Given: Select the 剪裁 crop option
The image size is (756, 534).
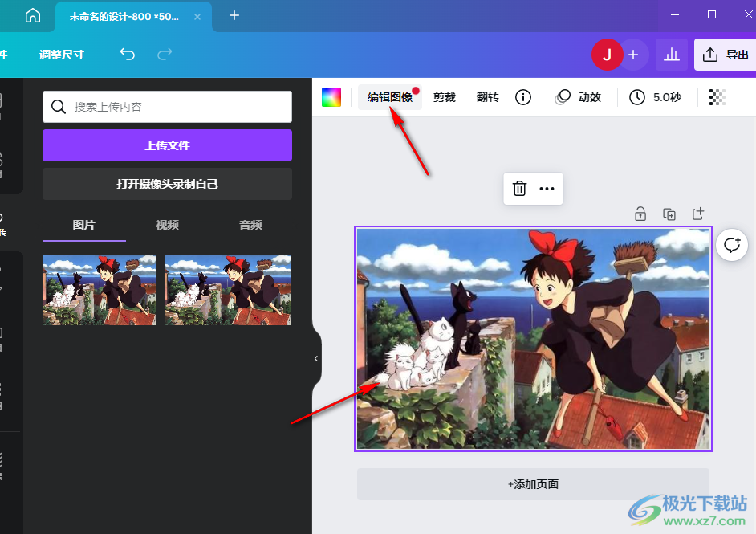Looking at the screenshot, I should (x=444, y=97).
